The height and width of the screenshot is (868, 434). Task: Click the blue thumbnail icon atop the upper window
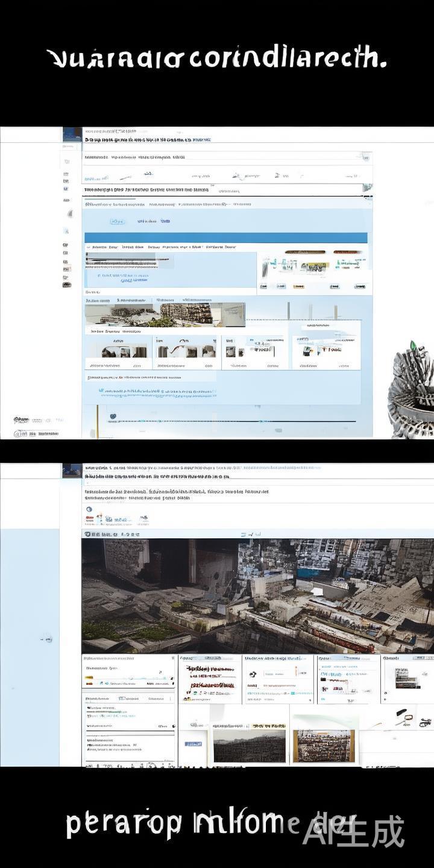72,134
